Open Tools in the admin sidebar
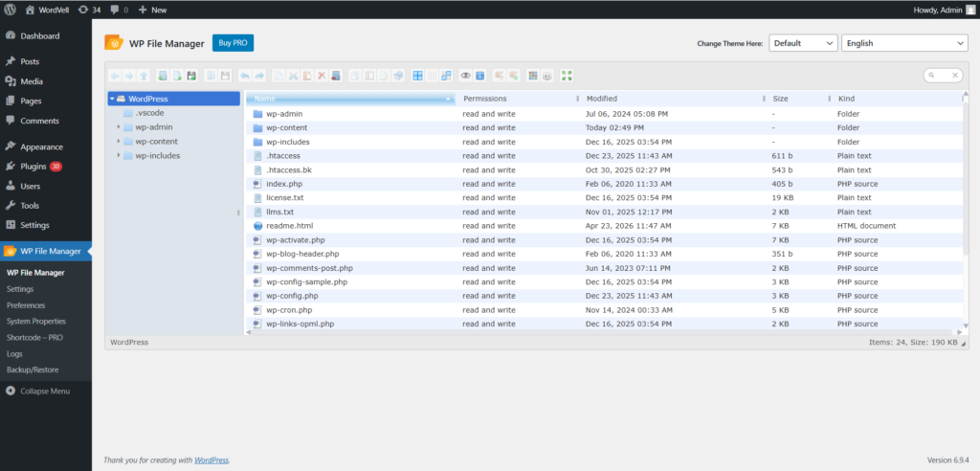980x471 pixels. 46,205
